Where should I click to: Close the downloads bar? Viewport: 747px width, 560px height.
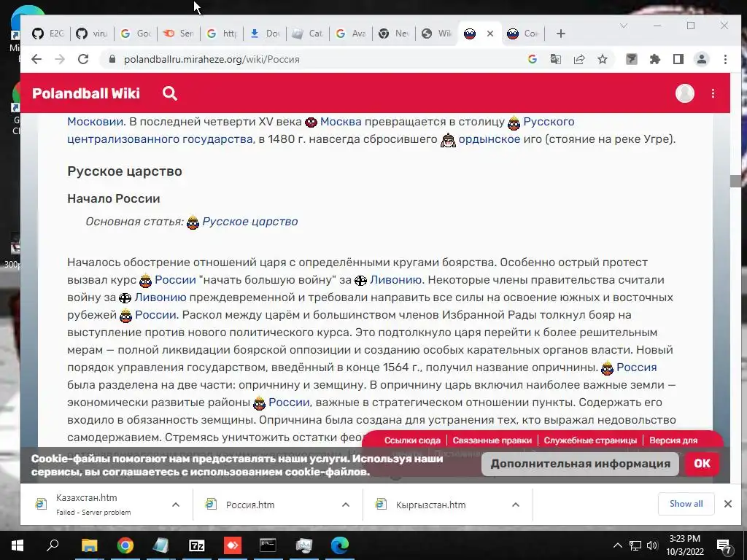[727, 504]
